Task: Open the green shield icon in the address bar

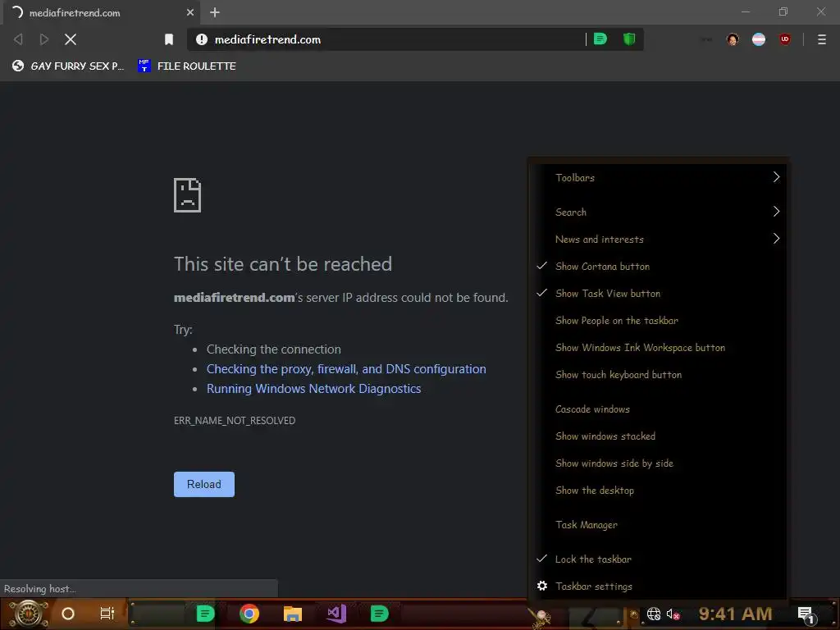Action: tap(629, 39)
